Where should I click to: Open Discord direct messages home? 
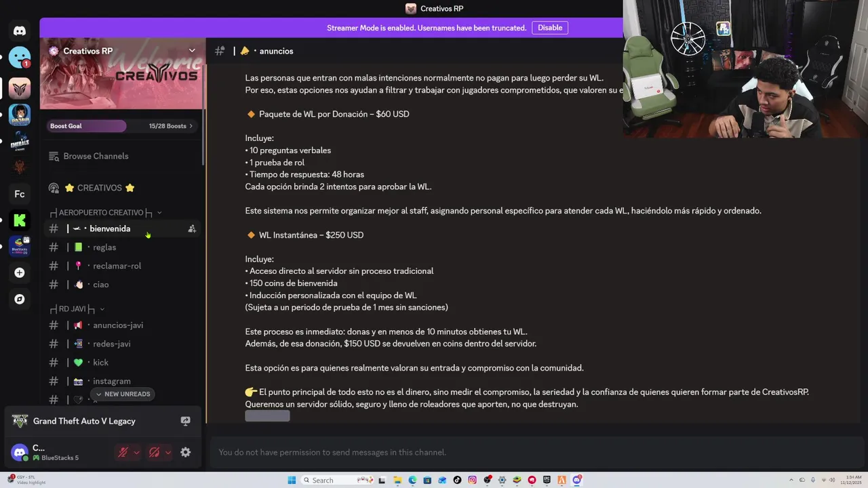point(20,31)
